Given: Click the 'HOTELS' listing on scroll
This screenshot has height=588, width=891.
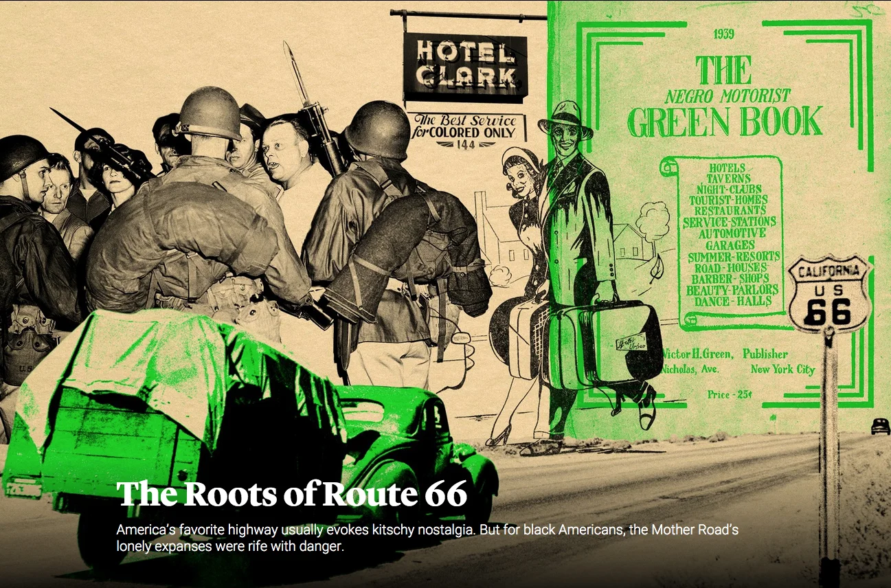Looking at the screenshot, I should (727, 168).
